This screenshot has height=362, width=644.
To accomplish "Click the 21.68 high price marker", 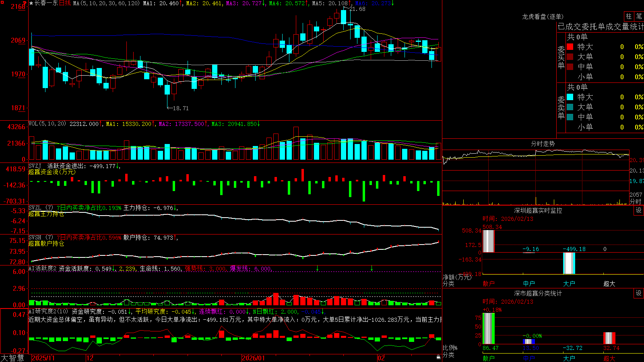I will click(x=357, y=9).
